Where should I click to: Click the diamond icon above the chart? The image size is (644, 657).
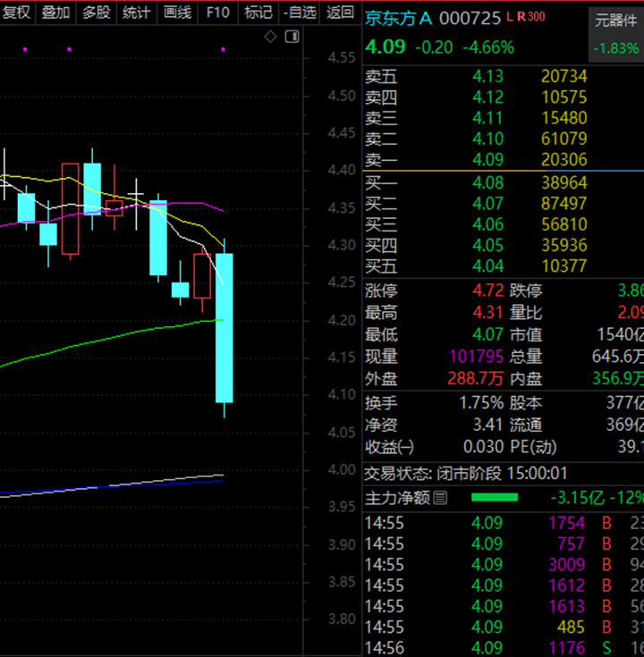pos(270,37)
